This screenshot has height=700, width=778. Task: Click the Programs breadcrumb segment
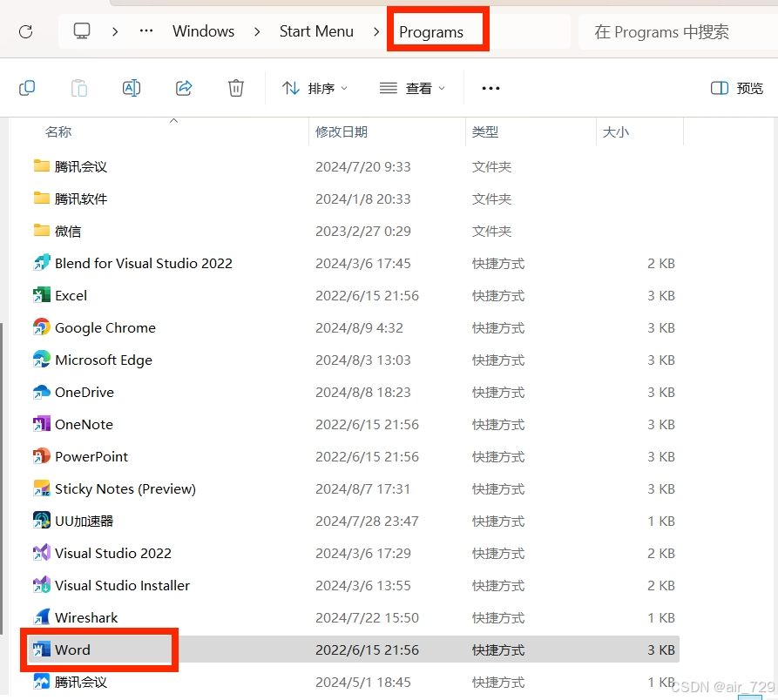[431, 32]
